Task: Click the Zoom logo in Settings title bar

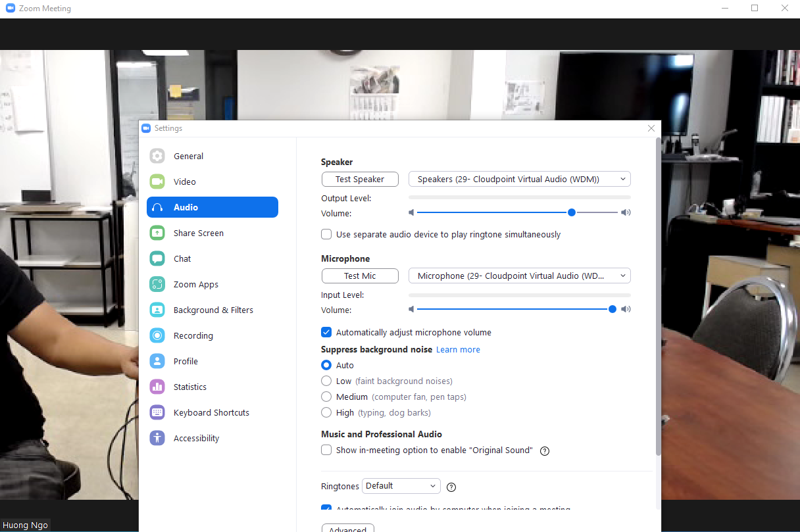Action: [x=146, y=128]
